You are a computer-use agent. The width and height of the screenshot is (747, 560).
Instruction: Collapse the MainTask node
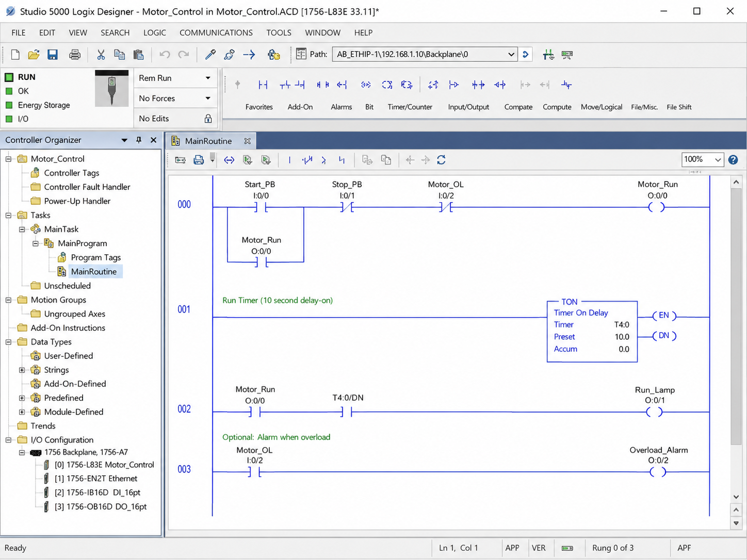[22, 229]
